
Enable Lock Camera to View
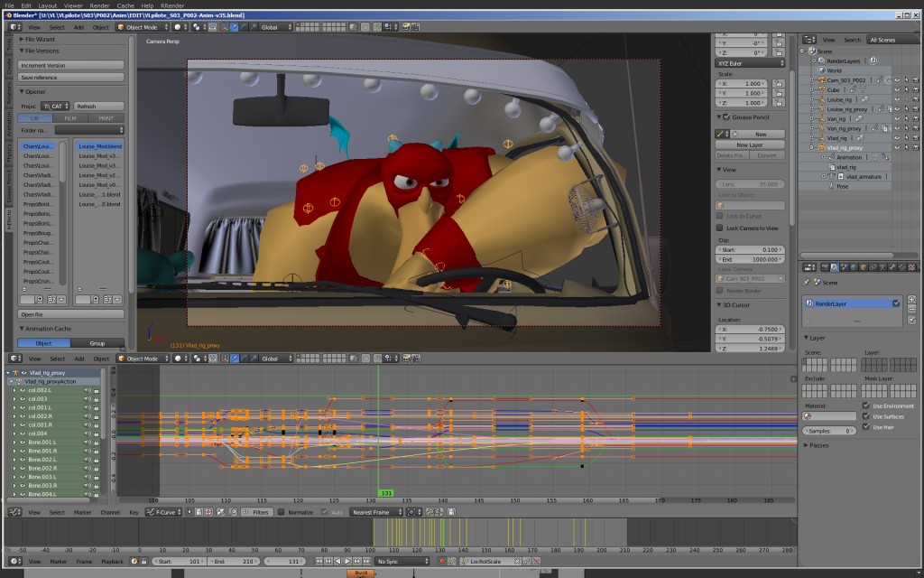(719, 228)
